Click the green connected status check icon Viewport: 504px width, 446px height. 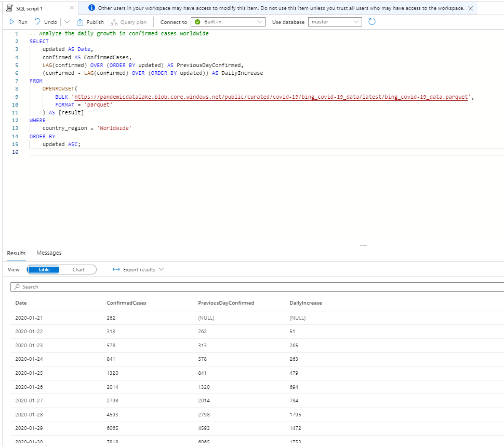point(197,22)
